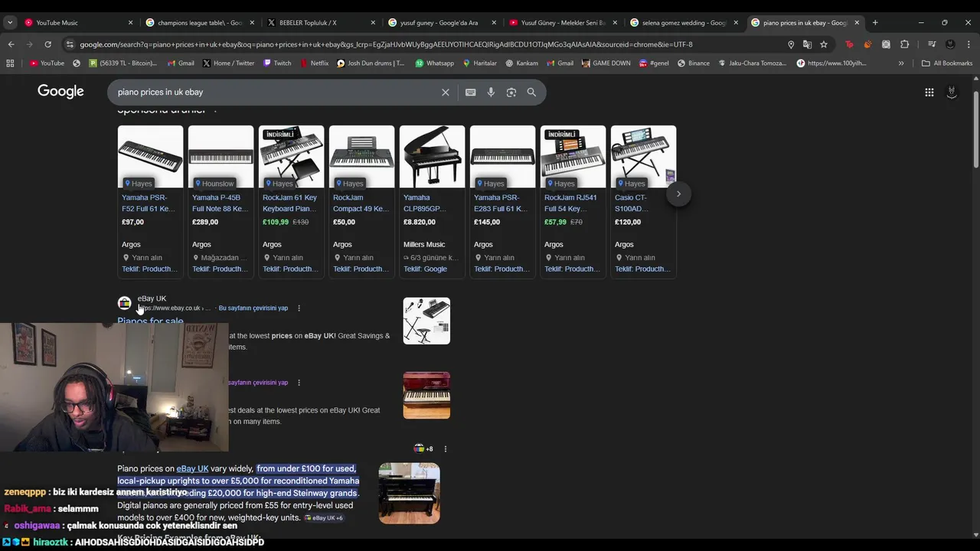This screenshot has height=551, width=980.
Task: Click the browser address bar URL
Action: tap(386, 44)
